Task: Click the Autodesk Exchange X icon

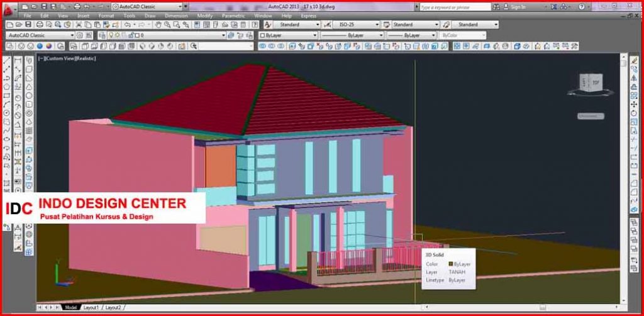Action: 555,7
